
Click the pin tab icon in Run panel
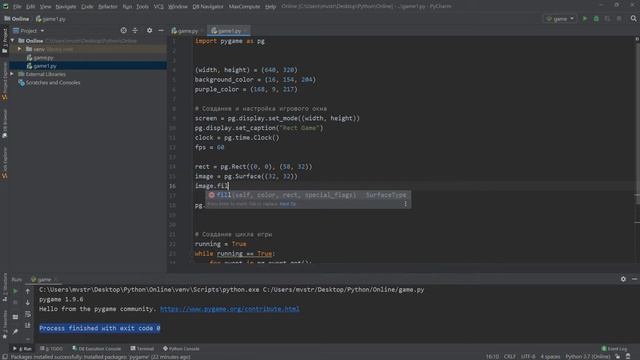click(15, 331)
